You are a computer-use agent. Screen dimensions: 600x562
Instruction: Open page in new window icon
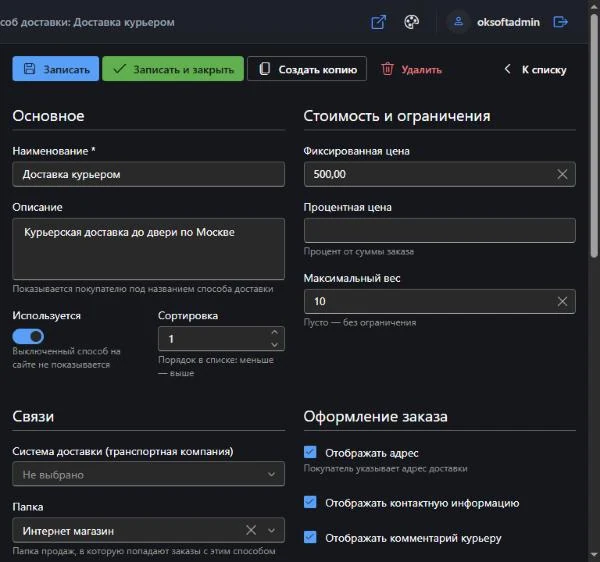[378, 22]
